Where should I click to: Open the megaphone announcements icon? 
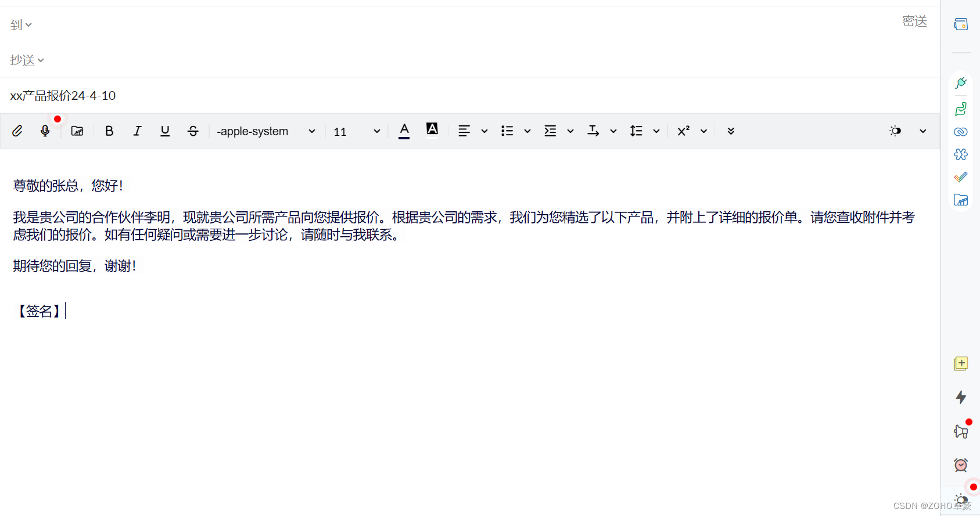pos(961,431)
